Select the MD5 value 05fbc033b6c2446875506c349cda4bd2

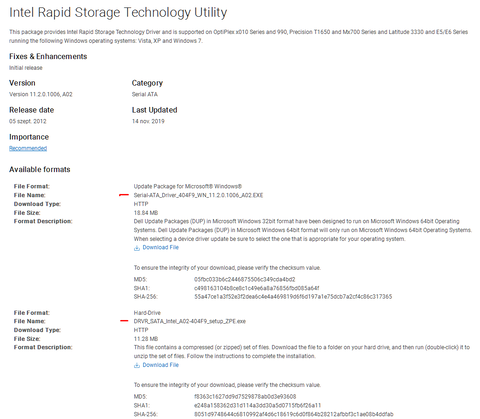245,279
